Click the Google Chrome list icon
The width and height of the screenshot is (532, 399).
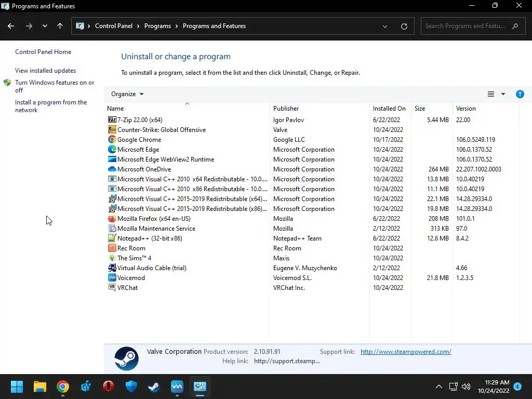(112, 139)
